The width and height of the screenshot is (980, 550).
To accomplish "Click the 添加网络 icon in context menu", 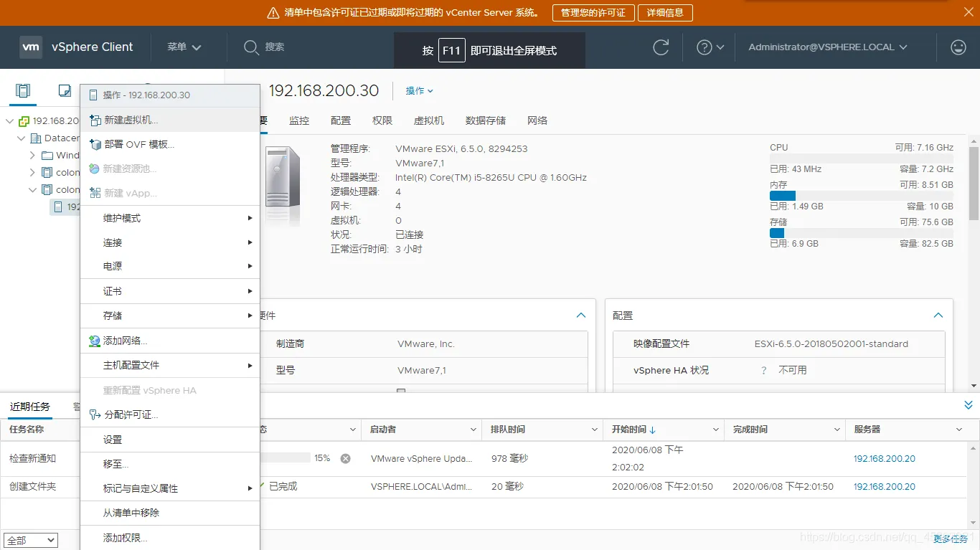I will coord(95,341).
